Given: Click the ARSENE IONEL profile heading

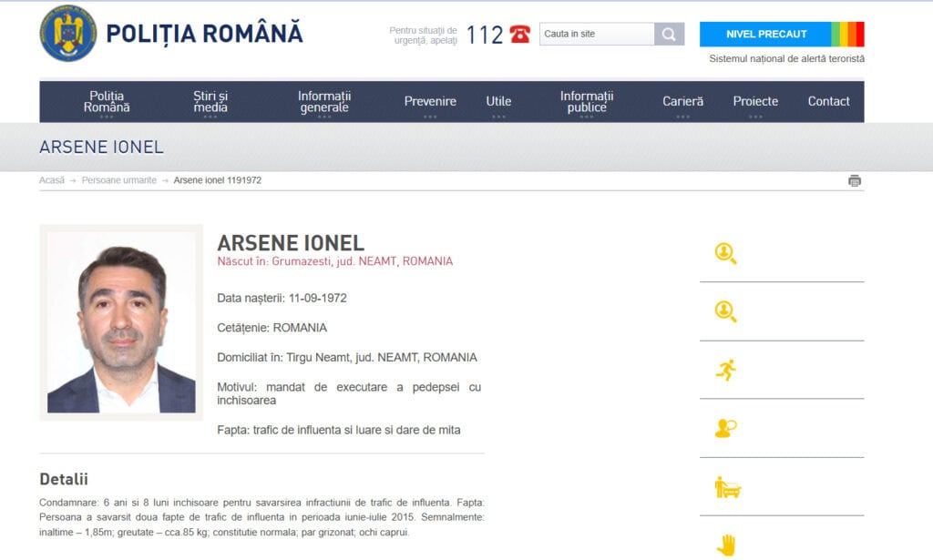Looking at the screenshot, I should coord(291,243).
